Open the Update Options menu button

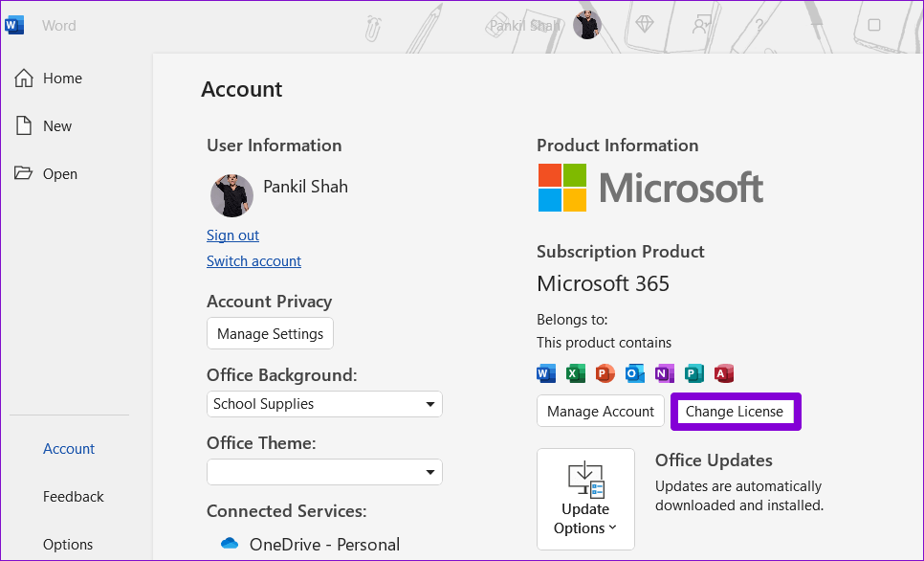[585, 499]
